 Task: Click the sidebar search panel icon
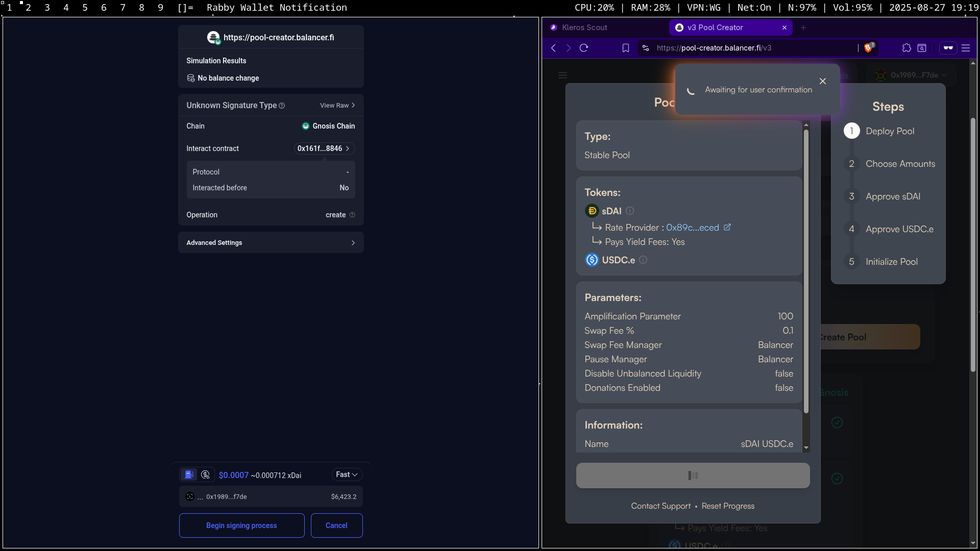point(922,48)
